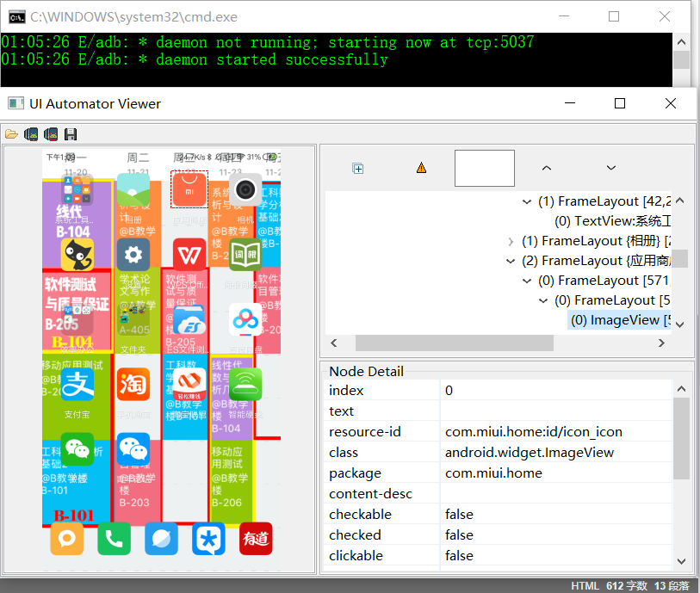Toggle the yellow warning triangle icon

click(421, 168)
